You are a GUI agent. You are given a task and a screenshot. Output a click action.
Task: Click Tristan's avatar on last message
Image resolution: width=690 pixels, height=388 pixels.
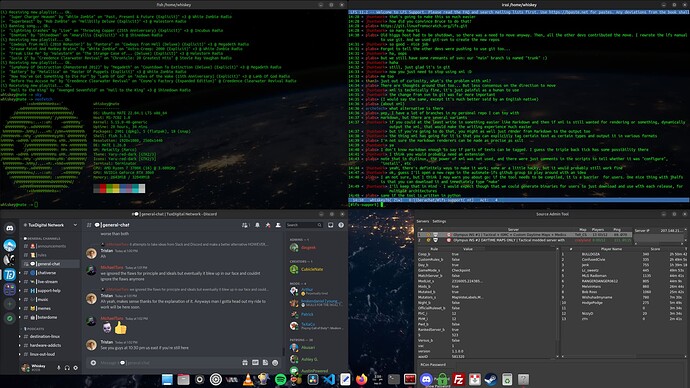point(91,345)
